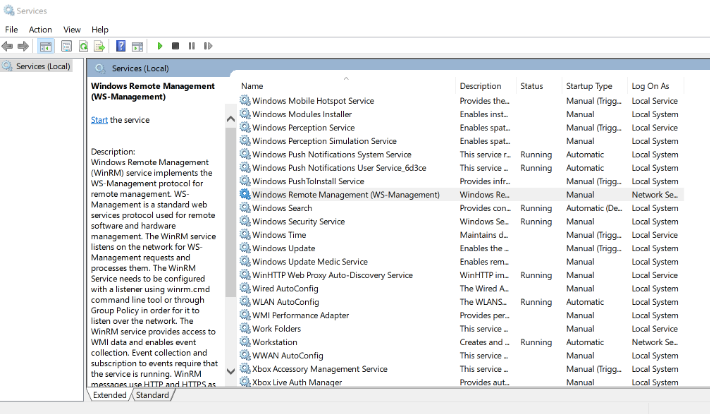
Task: Open the Action menu
Action: (x=40, y=29)
